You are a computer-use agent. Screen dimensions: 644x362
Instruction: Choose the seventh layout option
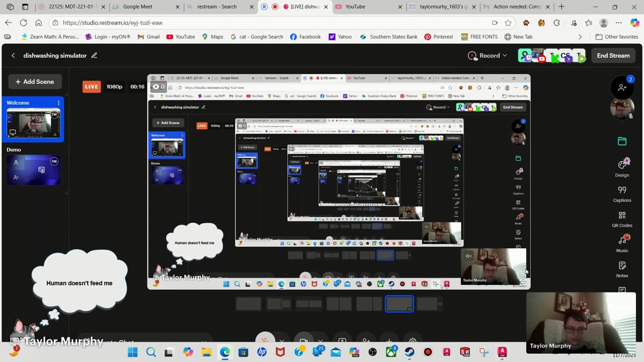pos(430,304)
